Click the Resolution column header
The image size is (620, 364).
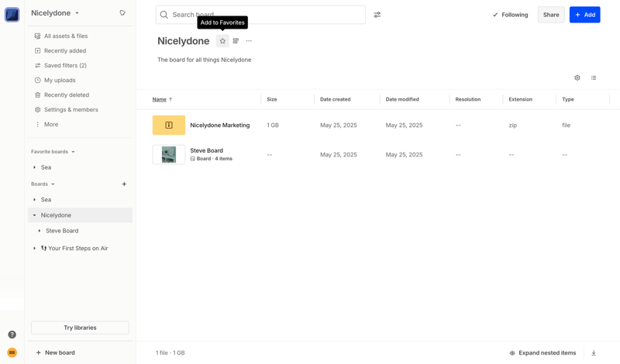(468, 100)
